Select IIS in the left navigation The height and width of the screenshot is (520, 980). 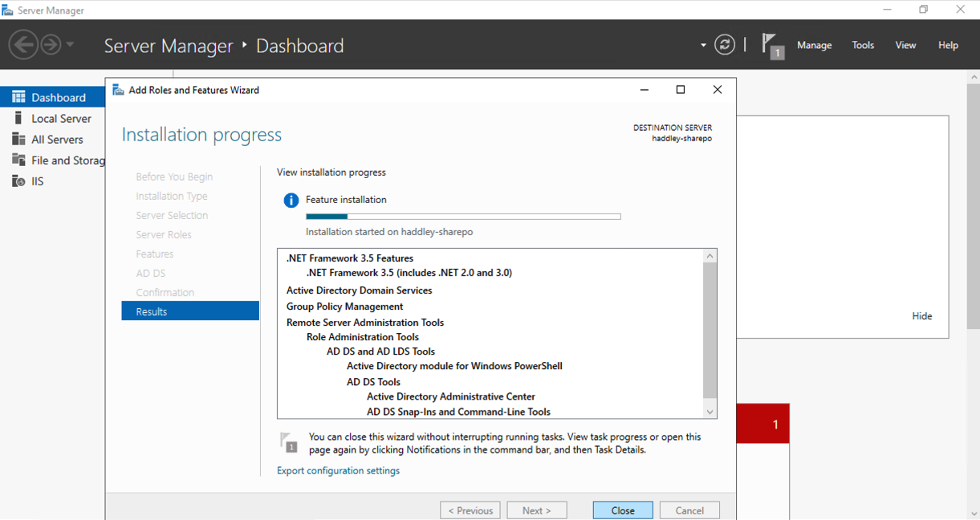53,181
